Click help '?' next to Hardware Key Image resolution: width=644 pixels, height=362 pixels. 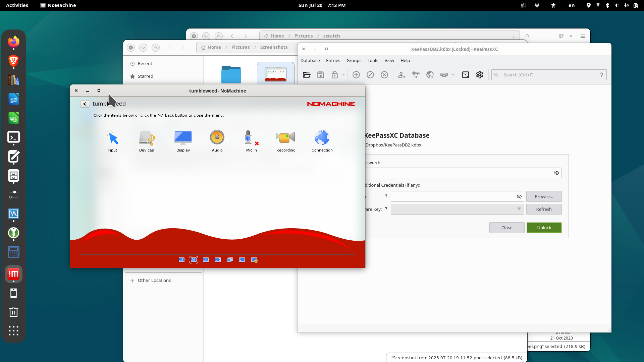[x=386, y=209]
